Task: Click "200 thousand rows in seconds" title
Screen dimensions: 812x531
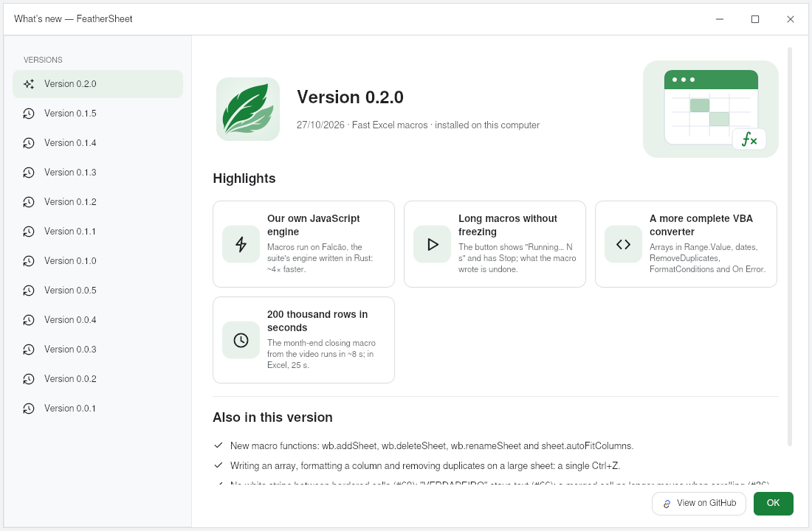Action: (317, 321)
